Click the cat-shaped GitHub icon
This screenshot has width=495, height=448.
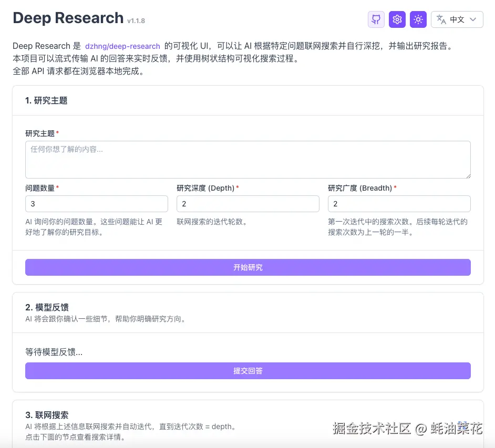click(x=376, y=19)
